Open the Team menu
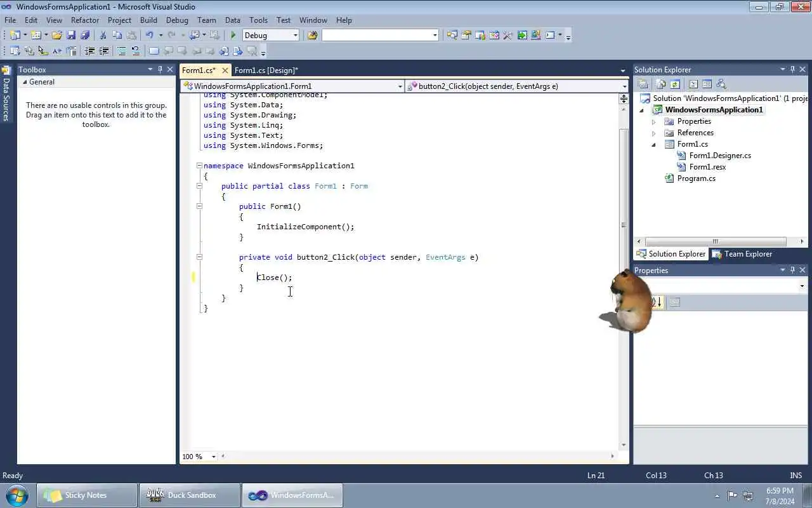Image resolution: width=812 pixels, height=508 pixels. click(207, 20)
